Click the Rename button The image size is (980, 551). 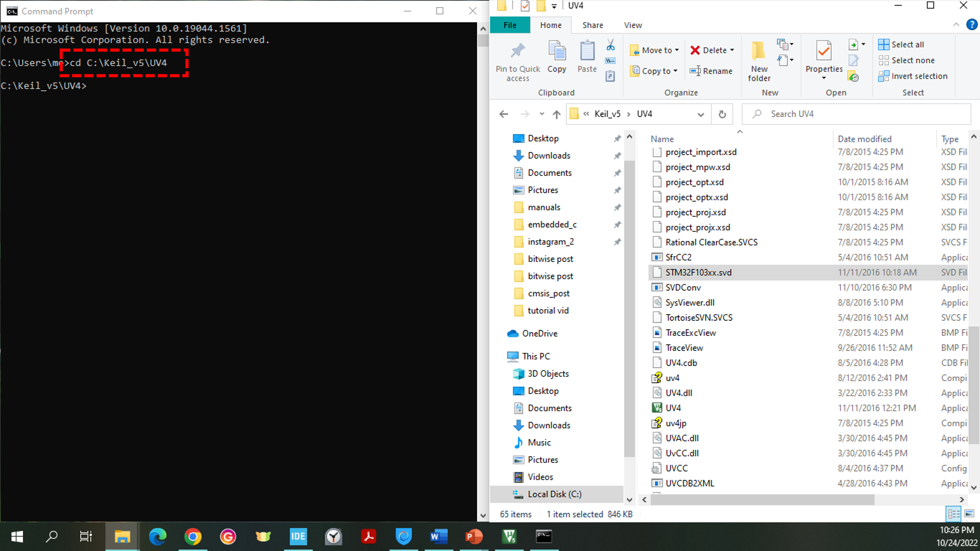[711, 71]
